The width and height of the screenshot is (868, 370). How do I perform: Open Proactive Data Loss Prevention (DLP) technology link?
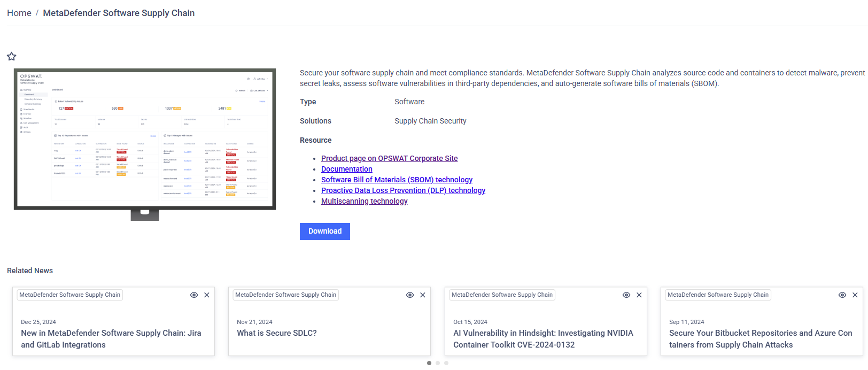403,190
